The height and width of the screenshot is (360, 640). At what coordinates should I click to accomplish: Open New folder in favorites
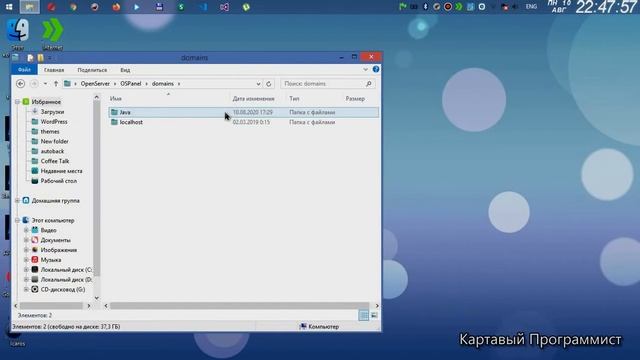(54, 141)
